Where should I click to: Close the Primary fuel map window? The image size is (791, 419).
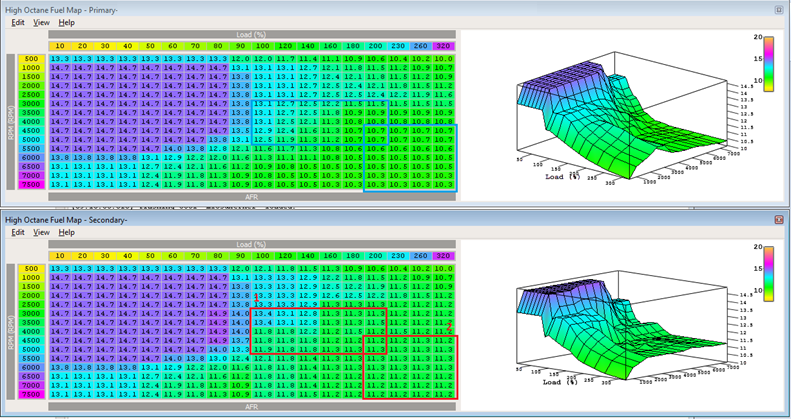coord(779,7)
